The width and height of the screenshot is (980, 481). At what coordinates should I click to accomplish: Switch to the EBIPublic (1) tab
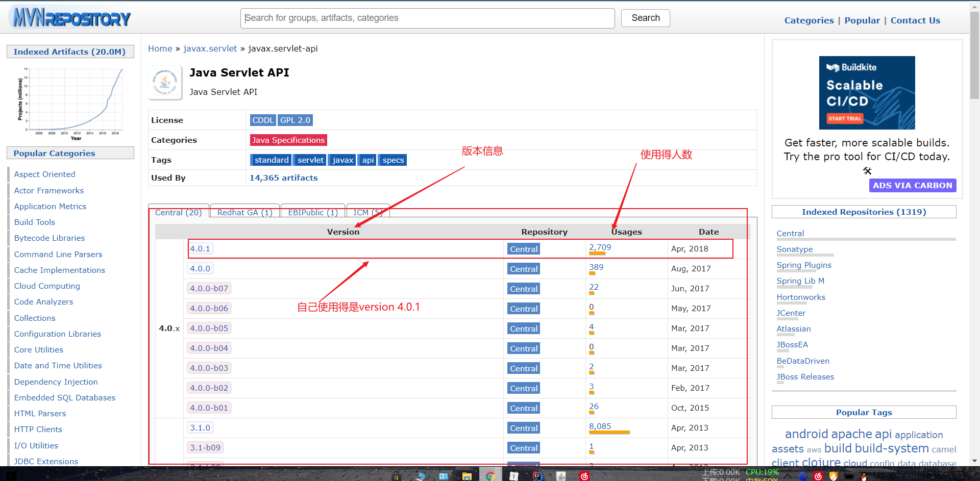[x=313, y=212]
